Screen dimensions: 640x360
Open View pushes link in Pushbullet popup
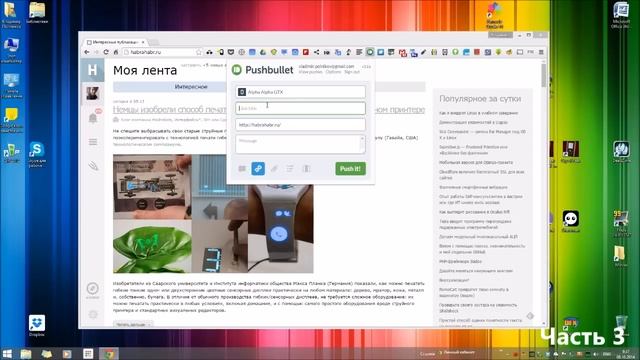pos(310,72)
